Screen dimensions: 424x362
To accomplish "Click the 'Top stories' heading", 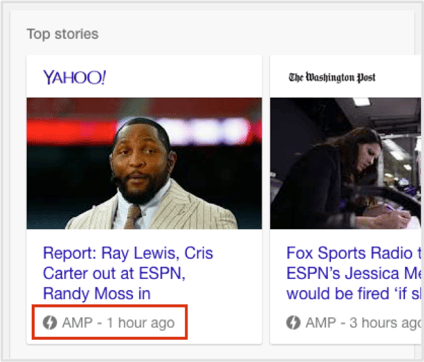I will [x=63, y=34].
